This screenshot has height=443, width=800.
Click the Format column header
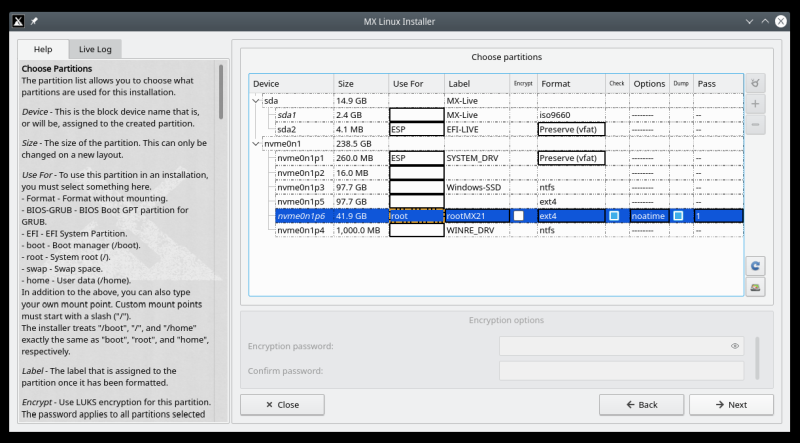pos(571,84)
